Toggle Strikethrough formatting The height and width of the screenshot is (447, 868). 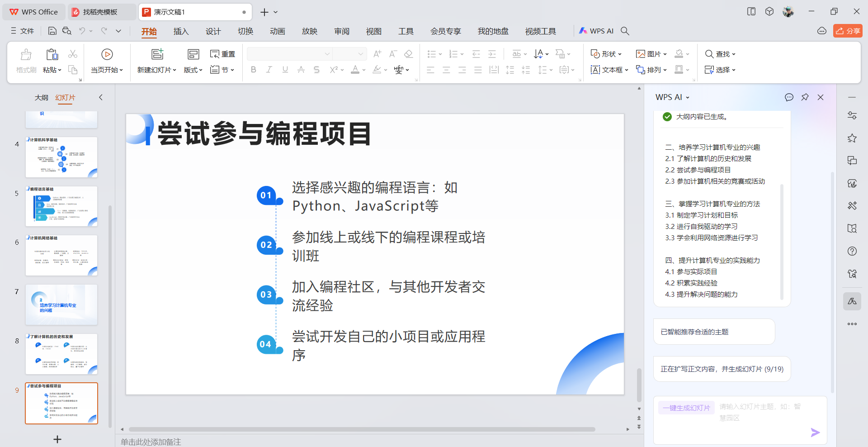pyautogui.click(x=301, y=70)
